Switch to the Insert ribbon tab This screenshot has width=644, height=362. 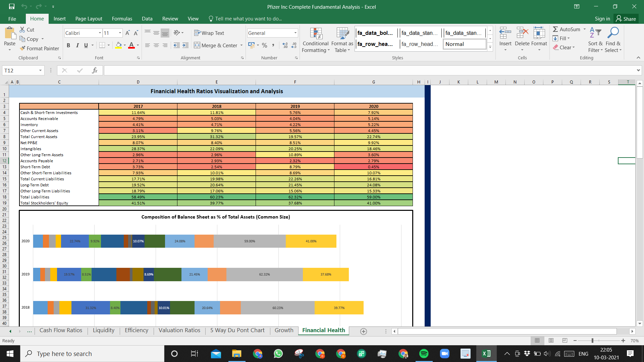click(x=60, y=19)
